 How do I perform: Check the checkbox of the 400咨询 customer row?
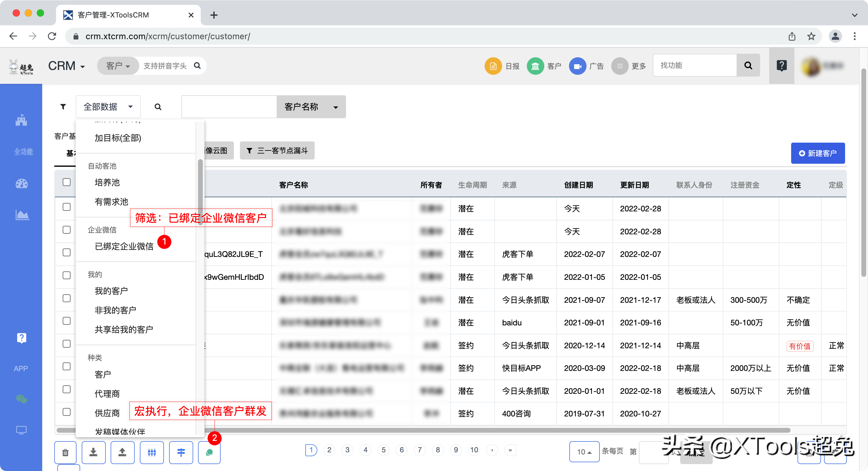pyautogui.click(x=66, y=412)
